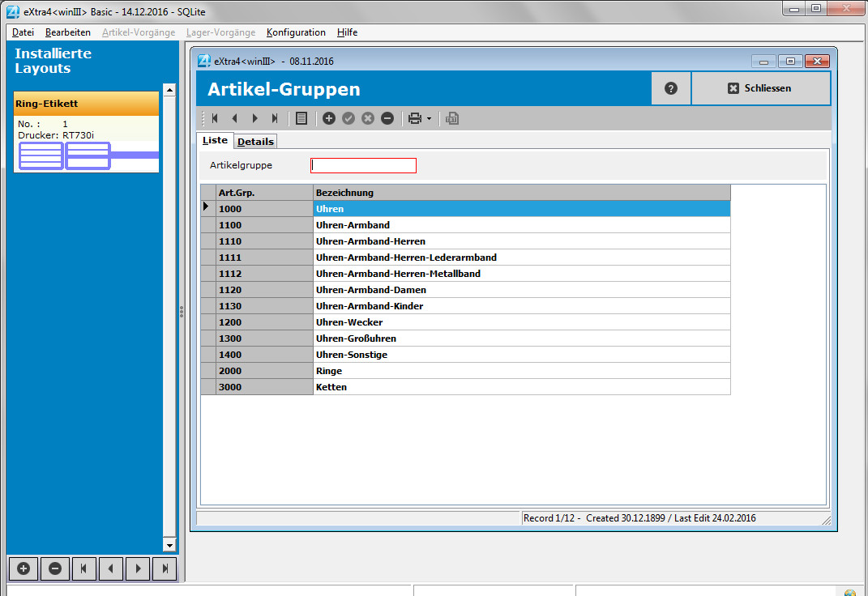Switch to the Details tab
Image resolution: width=868 pixels, height=596 pixels.
(x=255, y=142)
